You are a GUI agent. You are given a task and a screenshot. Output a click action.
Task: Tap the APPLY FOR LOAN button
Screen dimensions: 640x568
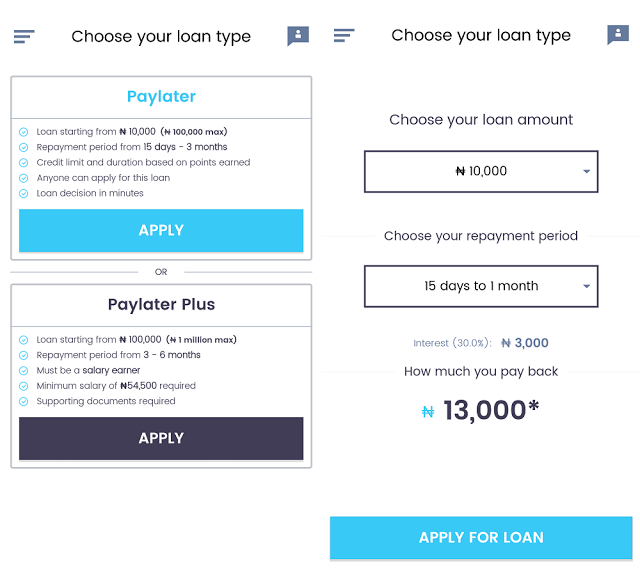pos(481,537)
